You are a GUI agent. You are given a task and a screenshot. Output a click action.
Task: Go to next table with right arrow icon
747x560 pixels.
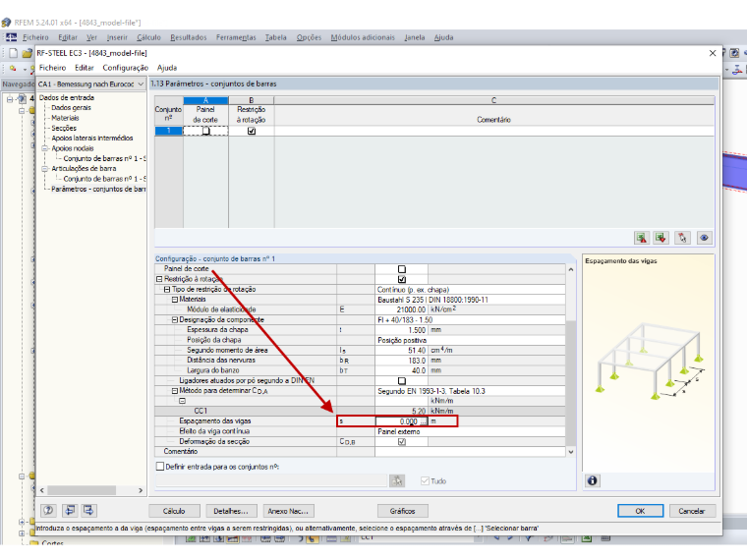tap(88, 511)
